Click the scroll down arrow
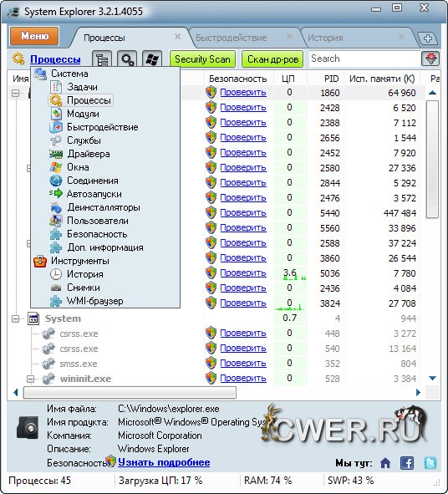Image resolution: width=448 pixels, height=494 pixels. pos(432,378)
